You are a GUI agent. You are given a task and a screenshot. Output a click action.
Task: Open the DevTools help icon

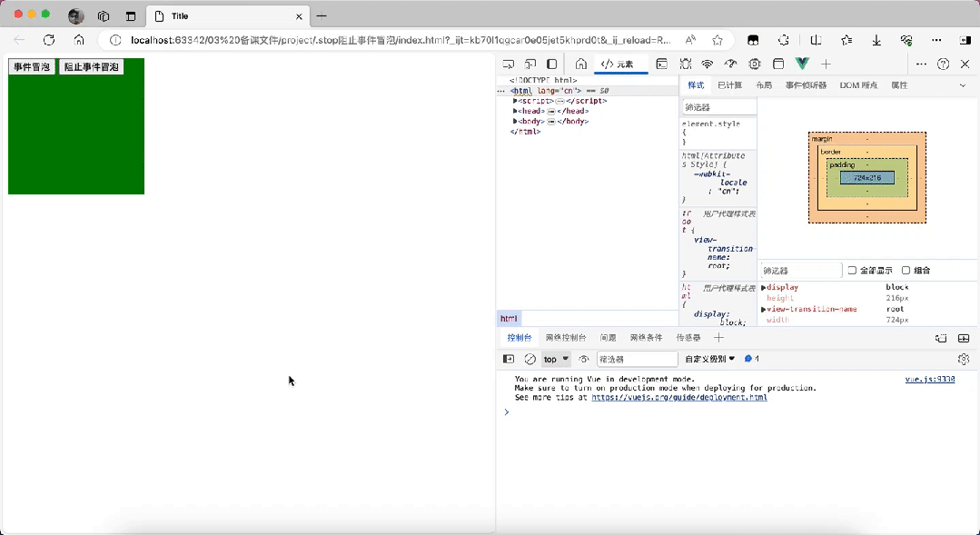click(x=943, y=64)
